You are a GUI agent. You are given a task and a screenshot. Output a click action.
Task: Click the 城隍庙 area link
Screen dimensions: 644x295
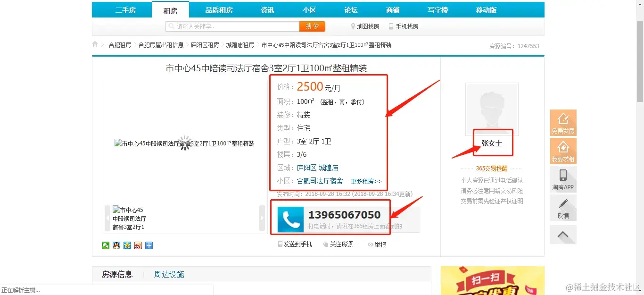[x=328, y=168]
